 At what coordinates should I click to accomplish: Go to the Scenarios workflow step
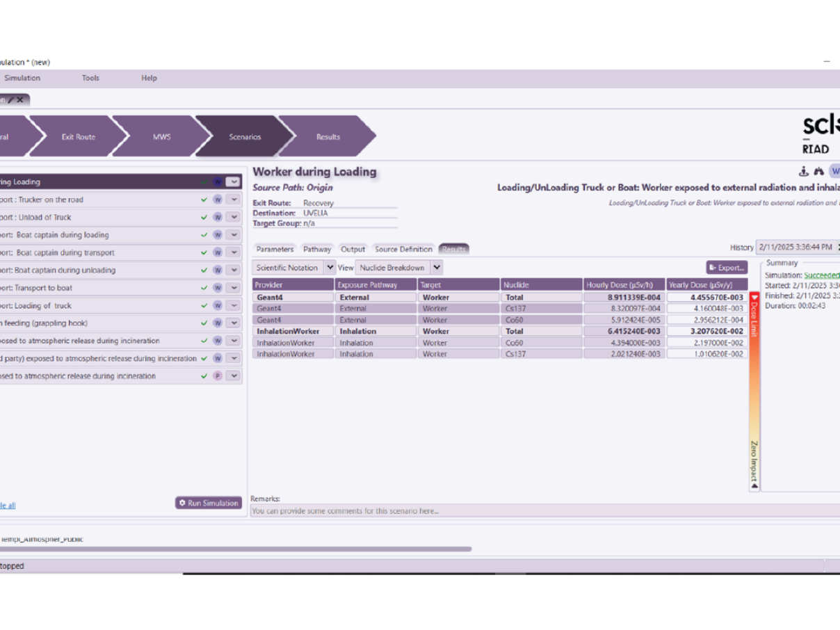(245, 137)
